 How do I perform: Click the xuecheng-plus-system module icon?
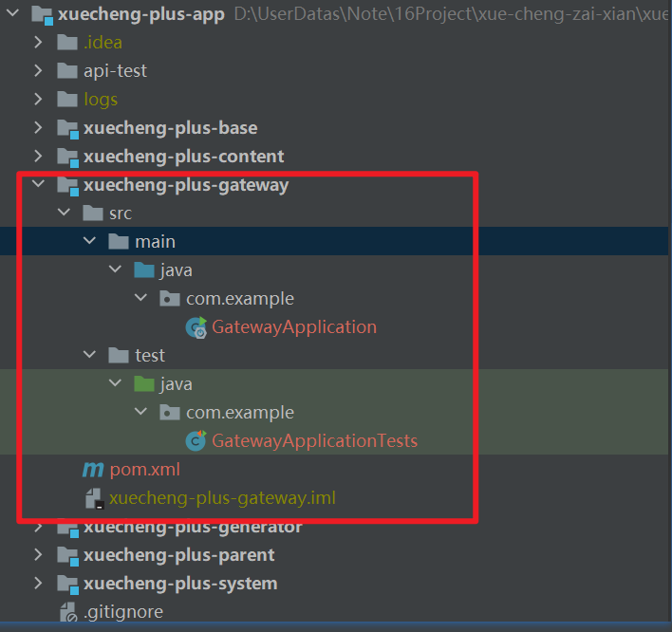pos(67,585)
